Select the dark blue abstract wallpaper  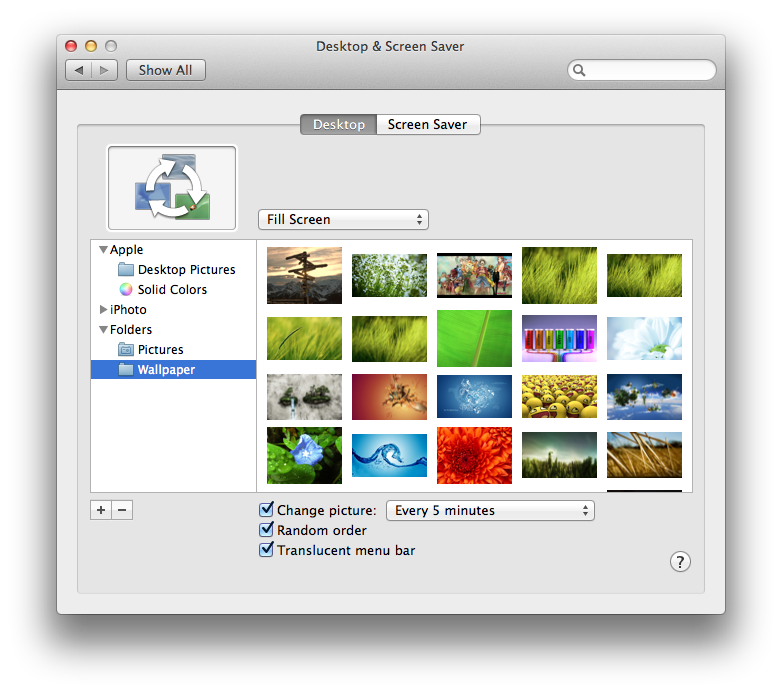(x=474, y=397)
